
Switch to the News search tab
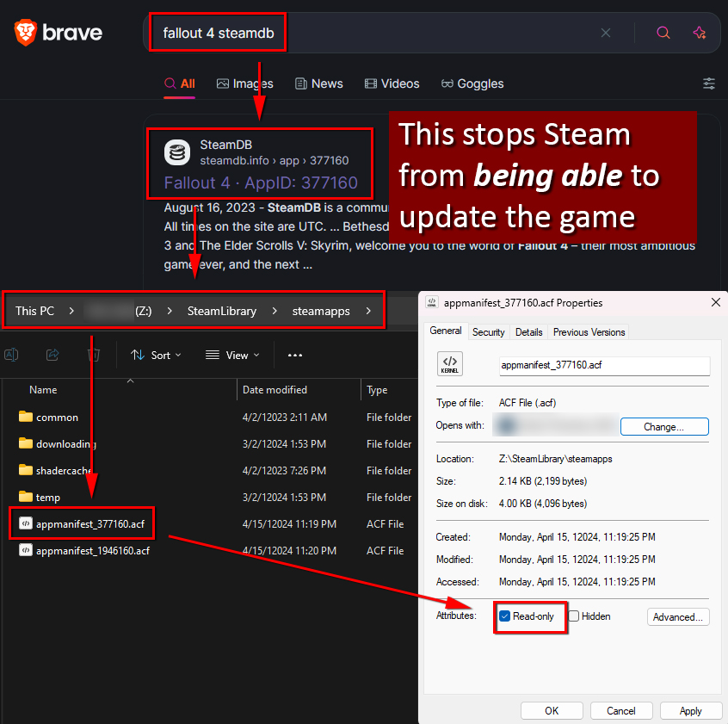pos(319,84)
